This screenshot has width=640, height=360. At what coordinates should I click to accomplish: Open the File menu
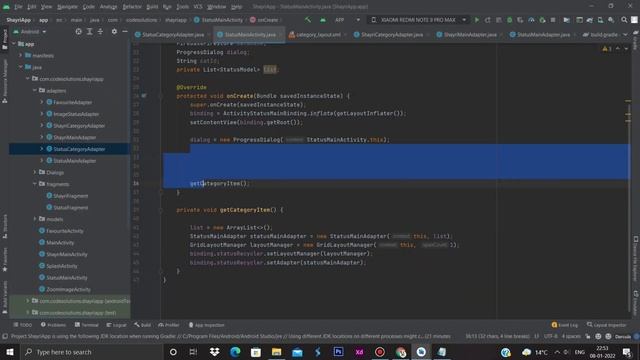(x=18, y=7)
